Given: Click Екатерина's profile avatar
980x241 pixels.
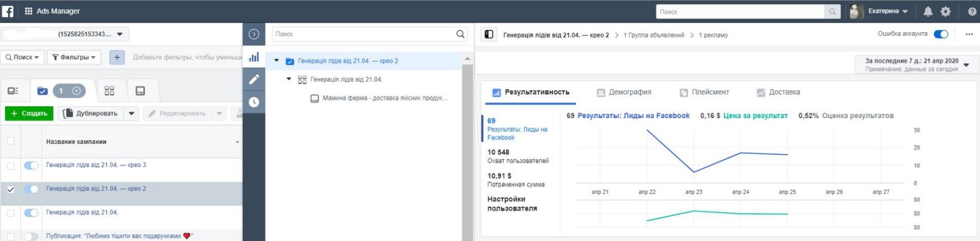Looking at the screenshot, I should [856, 11].
